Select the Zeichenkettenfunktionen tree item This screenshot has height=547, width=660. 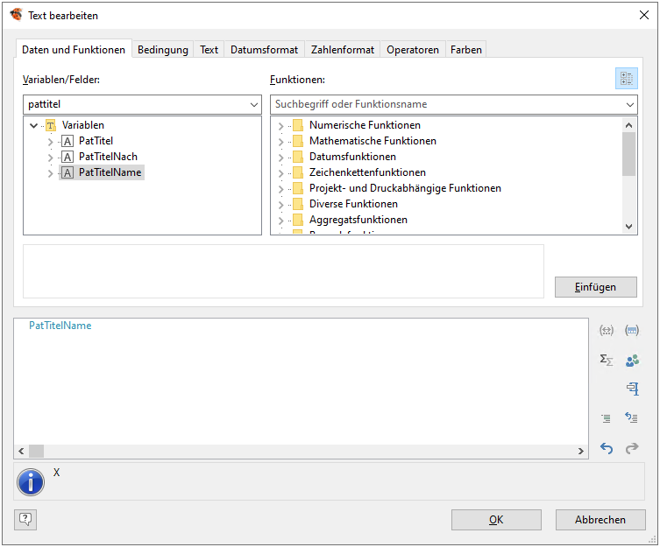367,173
